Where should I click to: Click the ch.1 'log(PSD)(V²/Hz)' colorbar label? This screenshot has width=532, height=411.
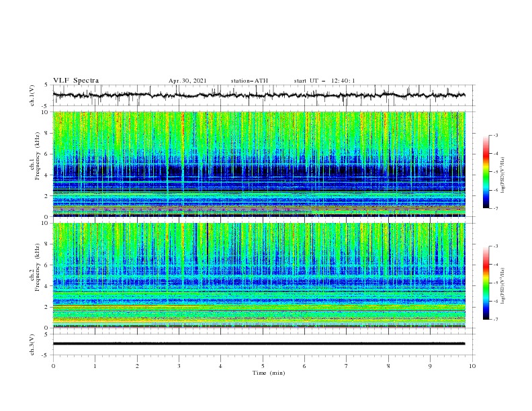coord(503,175)
